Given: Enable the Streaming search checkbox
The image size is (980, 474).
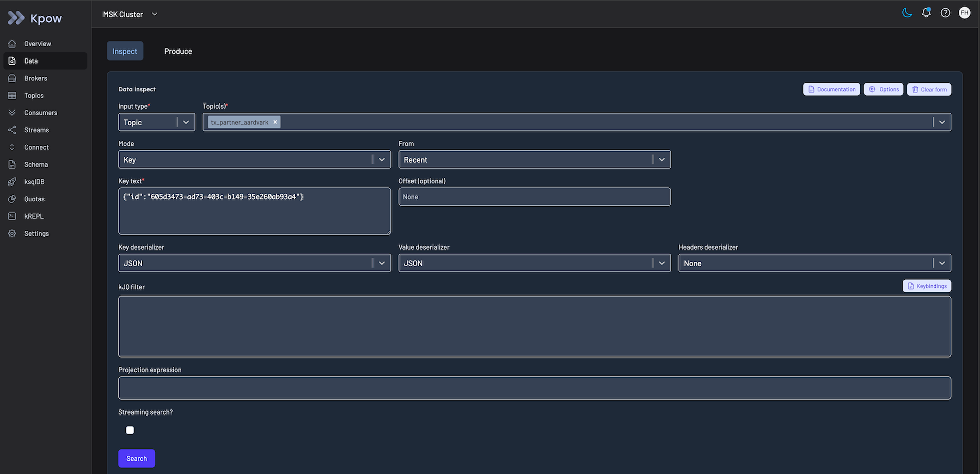Looking at the screenshot, I should click(130, 430).
